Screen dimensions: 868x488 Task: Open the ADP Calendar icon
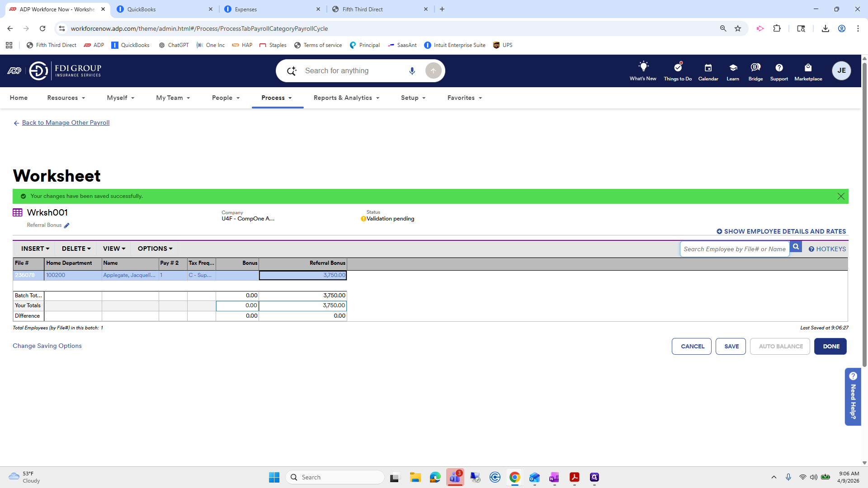pyautogui.click(x=708, y=68)
